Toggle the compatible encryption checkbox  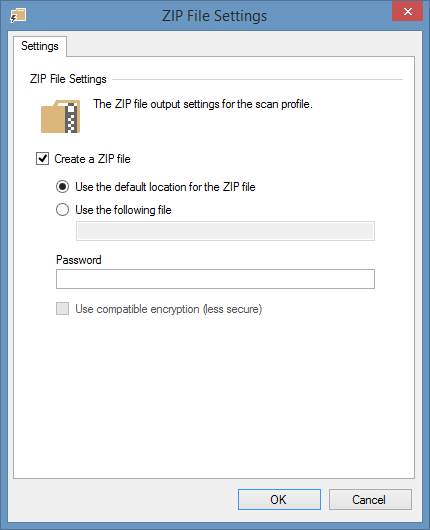(x=63, y=309)
